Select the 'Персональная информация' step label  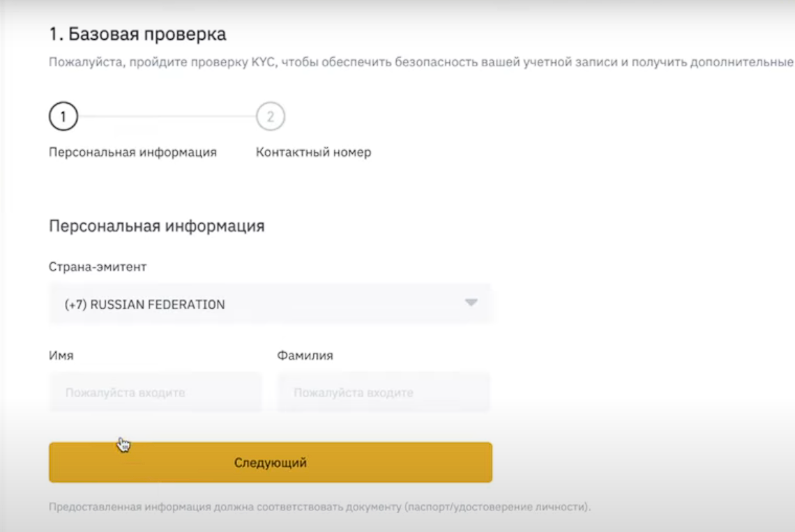(x=132, y=152)
